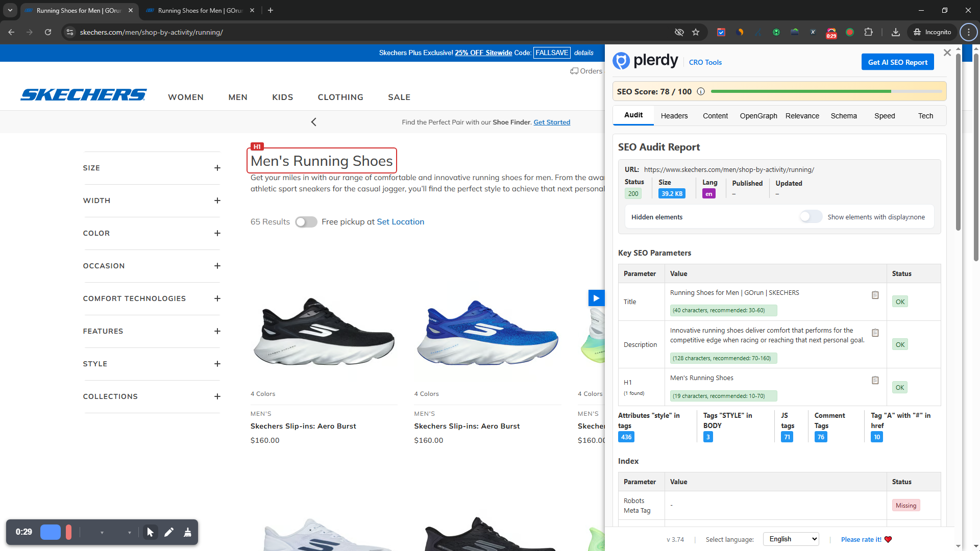The image size is (980, 551).
Task: Toggle Show elements with display:none switch
Action: coord(811,217)
